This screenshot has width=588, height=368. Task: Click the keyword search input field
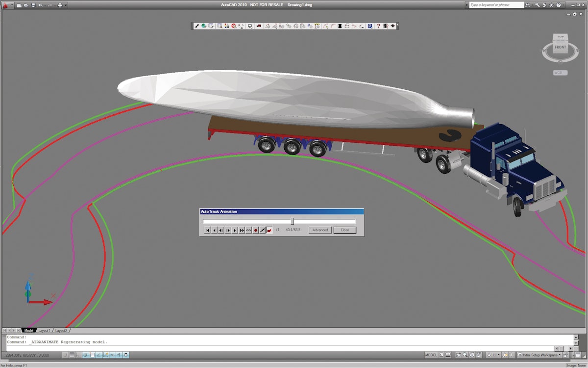(495, 5)
